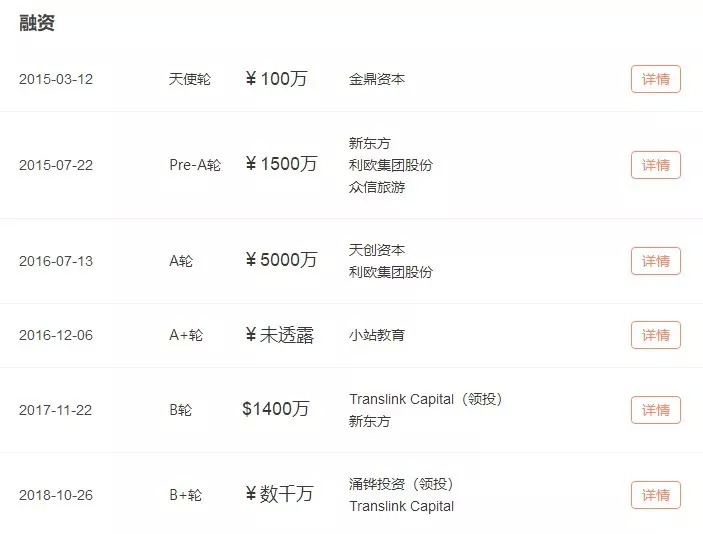This screenshot has width=703, height=534.
Task: Open 新东方 in the Pre-A轮 row
Action: (369, 143)
